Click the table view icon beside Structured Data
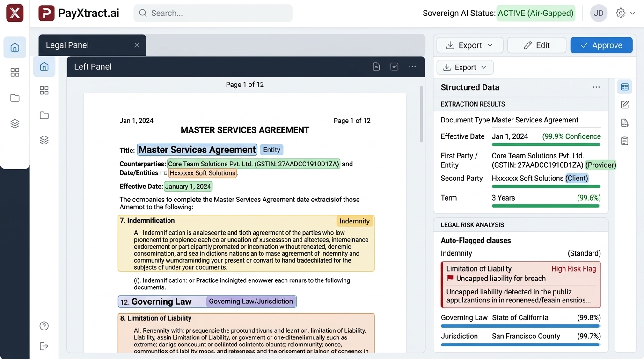 pos(624,87)
